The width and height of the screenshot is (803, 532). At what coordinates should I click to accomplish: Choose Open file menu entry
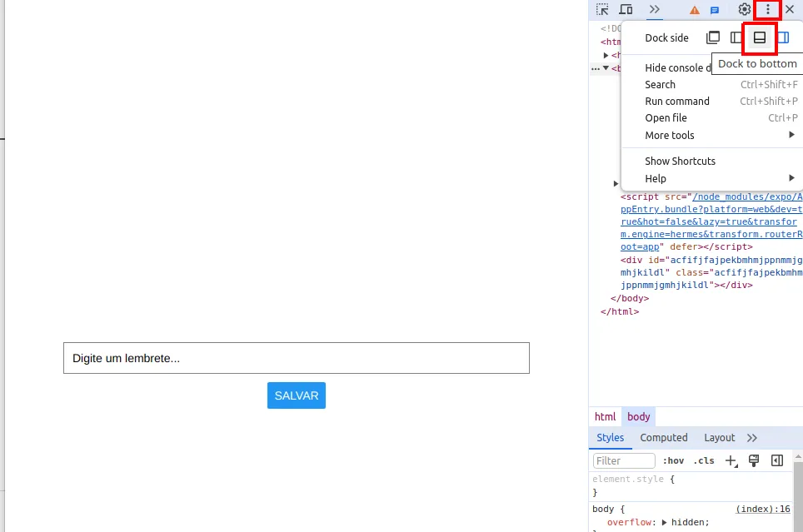(x=712, y=117)
